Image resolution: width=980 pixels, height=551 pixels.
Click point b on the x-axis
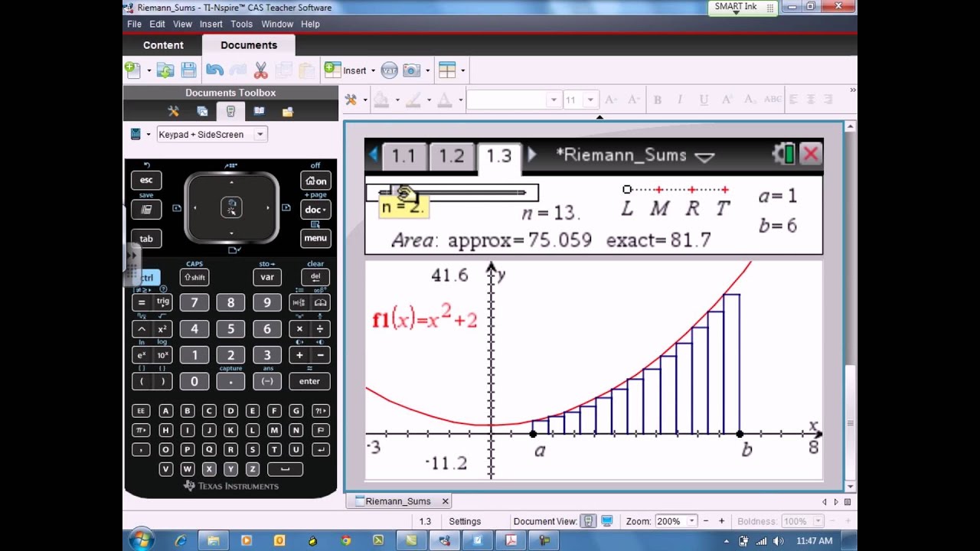pos(740,434)
